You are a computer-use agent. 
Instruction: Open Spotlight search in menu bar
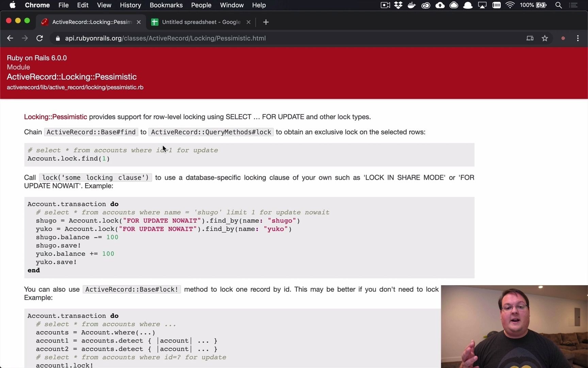coord(558,5)
